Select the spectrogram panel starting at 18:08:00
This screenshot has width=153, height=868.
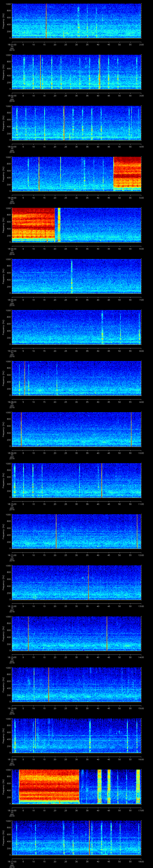click(x=76, y=378)
